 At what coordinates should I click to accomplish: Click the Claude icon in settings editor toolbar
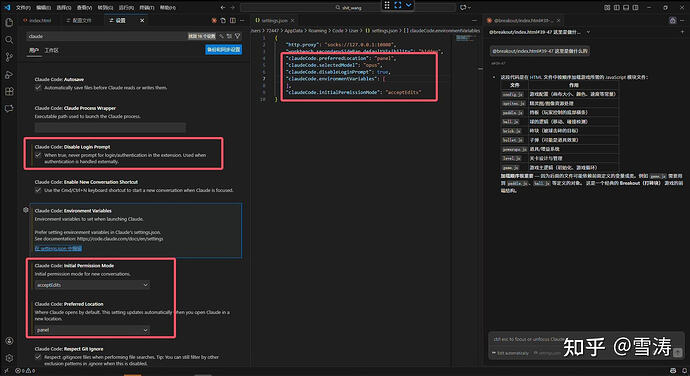tap(214, 21)
